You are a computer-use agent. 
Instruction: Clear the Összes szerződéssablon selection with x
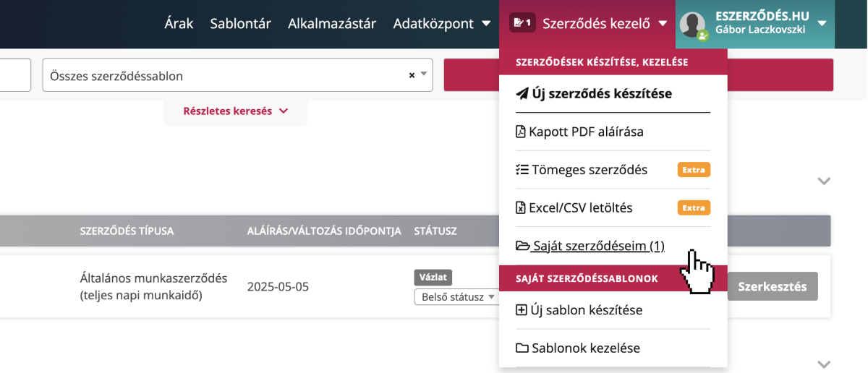412,75
